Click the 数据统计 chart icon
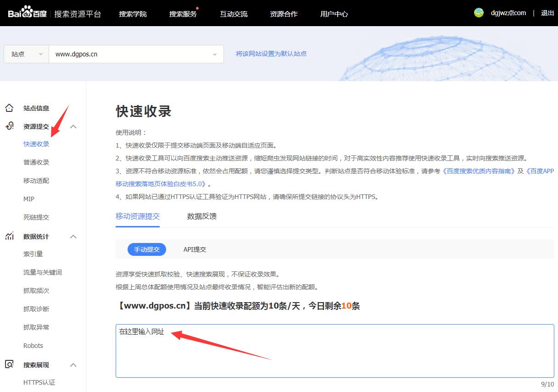This screenshot has width=558, height=392. click(9, 237)
